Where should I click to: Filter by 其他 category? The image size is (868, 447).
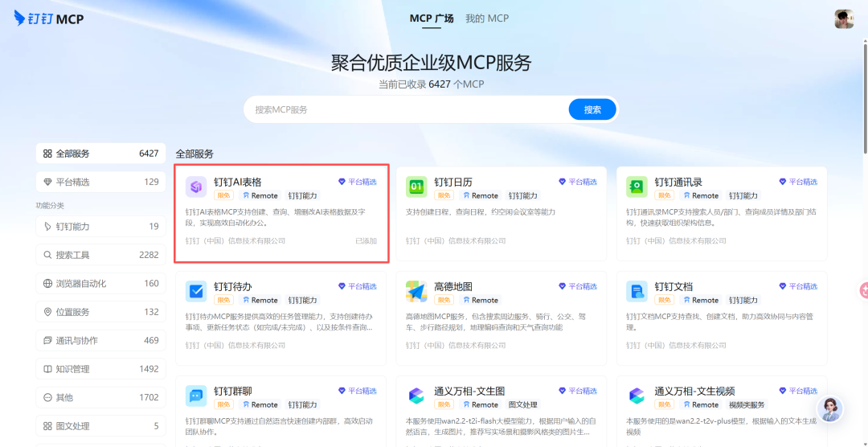[100, 397]
